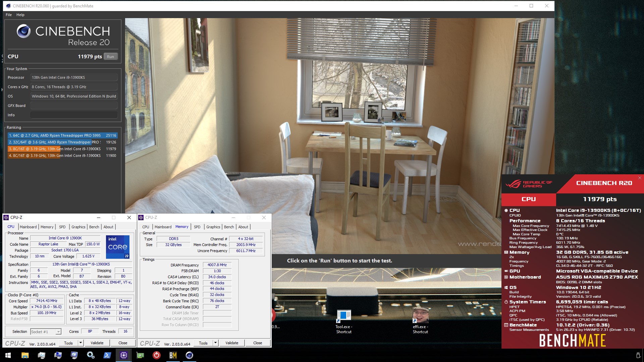Image resolution: width=644 pixels, height=362 pixels.
Task: Open the Help menu in Cinebench
Action: (x=20, y=15)
